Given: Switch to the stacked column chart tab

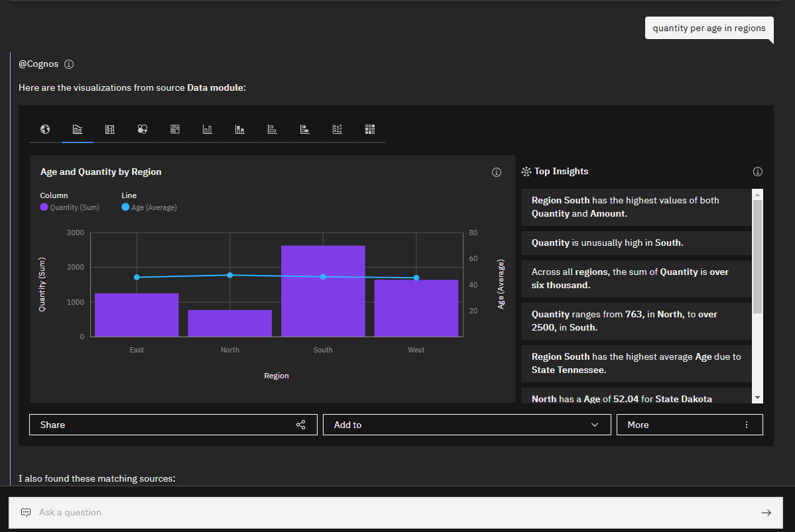Looking at the screenshot, I should (240, 129).
